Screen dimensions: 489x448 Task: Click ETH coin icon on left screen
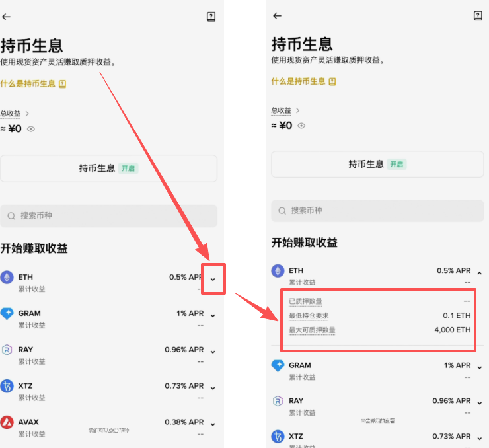tap(7, 277)
